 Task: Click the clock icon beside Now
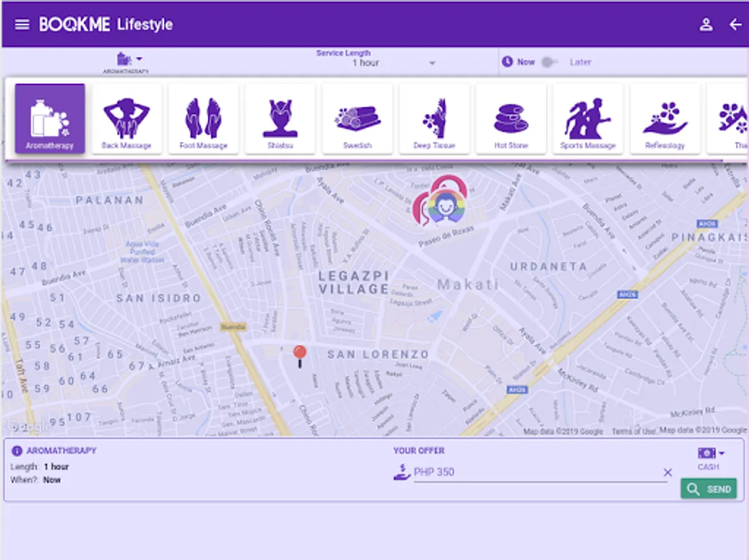point(507,62)
